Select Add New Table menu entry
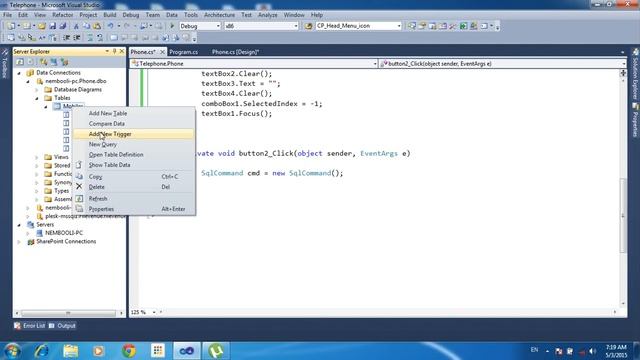 (133, 113)
